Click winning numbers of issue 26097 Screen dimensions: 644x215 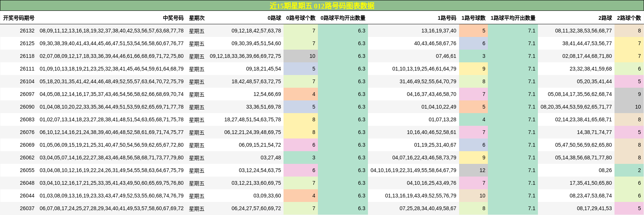pyautogui.click(x=112, y=94)
